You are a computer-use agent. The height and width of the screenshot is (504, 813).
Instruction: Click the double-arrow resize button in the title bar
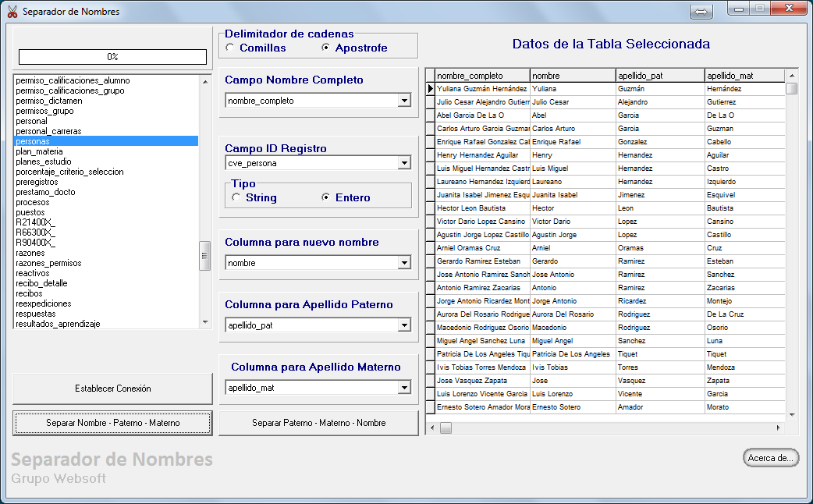point(701,12)
